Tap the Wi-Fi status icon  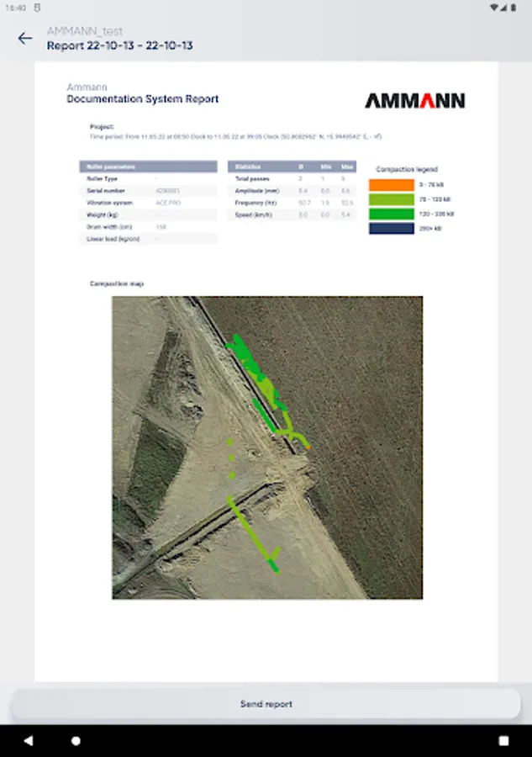[x=494, y=8]
